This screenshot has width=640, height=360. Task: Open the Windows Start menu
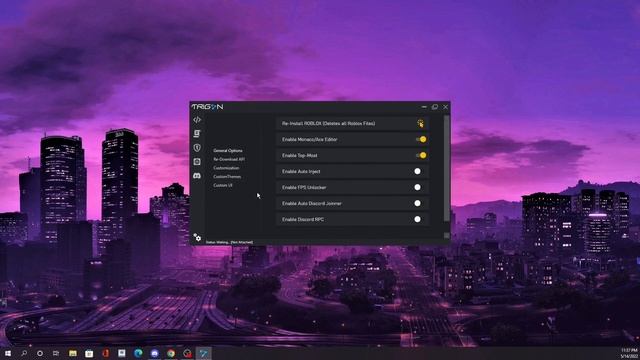click(7, 353)
